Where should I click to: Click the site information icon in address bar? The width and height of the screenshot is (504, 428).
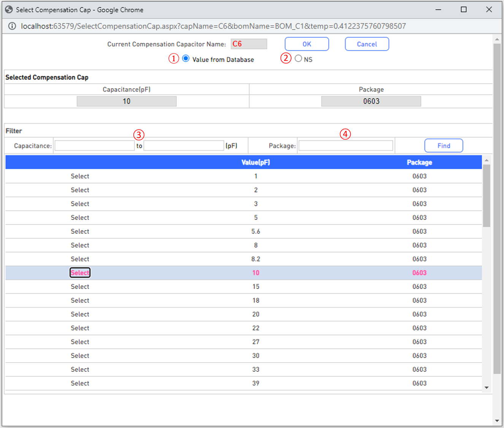(12, 26)
